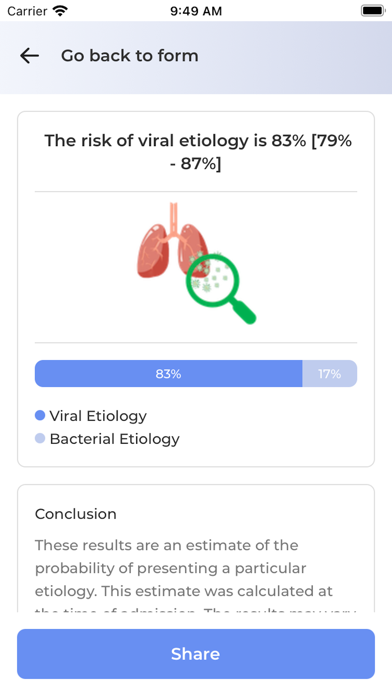Image resolution: width=392 pixels, height=696 pixels.
Task: Tap the Carrier label in status bar
Action: (27, 11)
